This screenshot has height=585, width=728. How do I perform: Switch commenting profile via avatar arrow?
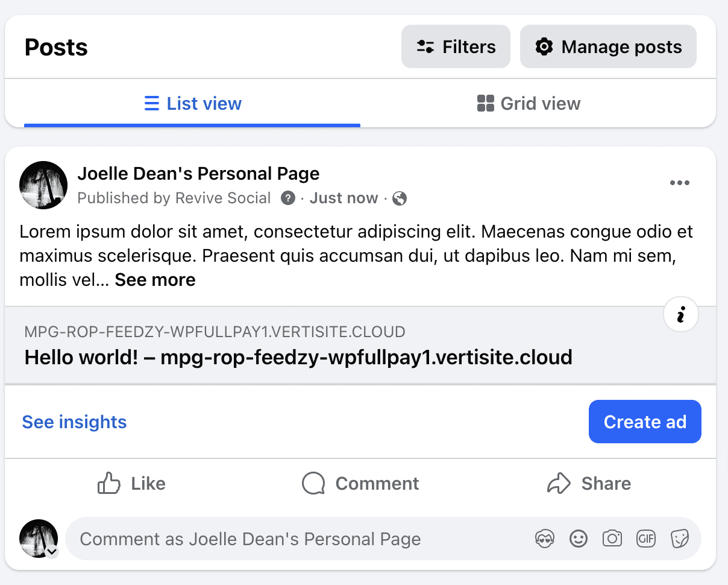tap(52, 551)
